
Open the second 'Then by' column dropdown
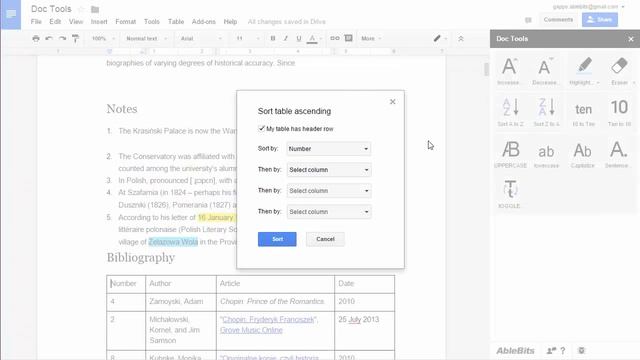329,191
